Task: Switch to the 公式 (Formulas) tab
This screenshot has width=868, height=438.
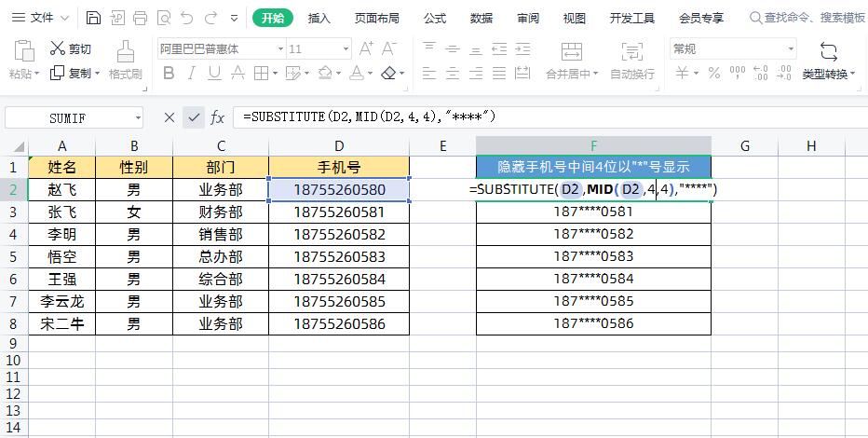Action: [435, 19]
